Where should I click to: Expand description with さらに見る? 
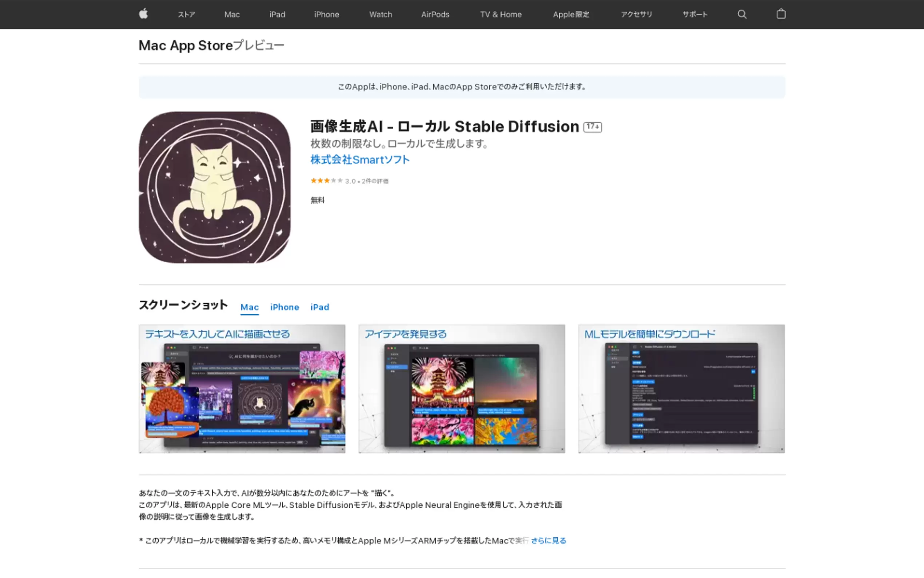click(549, 541)
